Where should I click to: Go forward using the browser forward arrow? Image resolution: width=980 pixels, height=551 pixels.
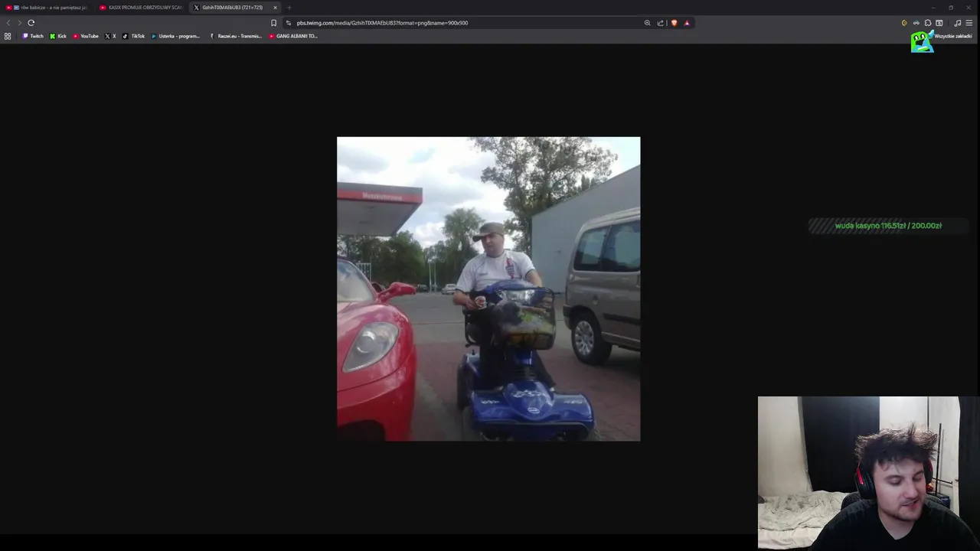[x=20, y=23]
